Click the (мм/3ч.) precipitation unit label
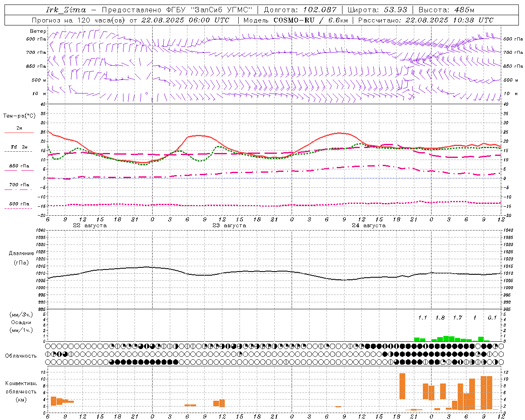This screenshot has height=420, width=525. pos(21,315)
